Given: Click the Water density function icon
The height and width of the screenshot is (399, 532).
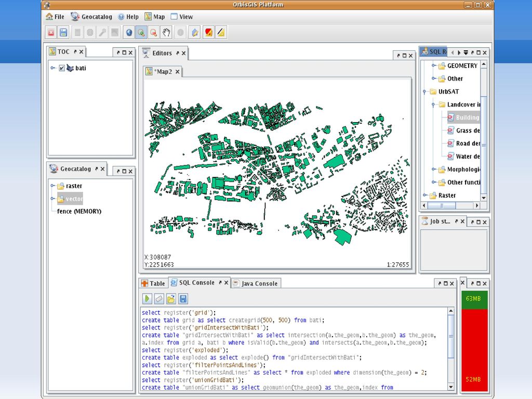Looking at the screenshot, I should pyautogui.click(x=450, y=156).
